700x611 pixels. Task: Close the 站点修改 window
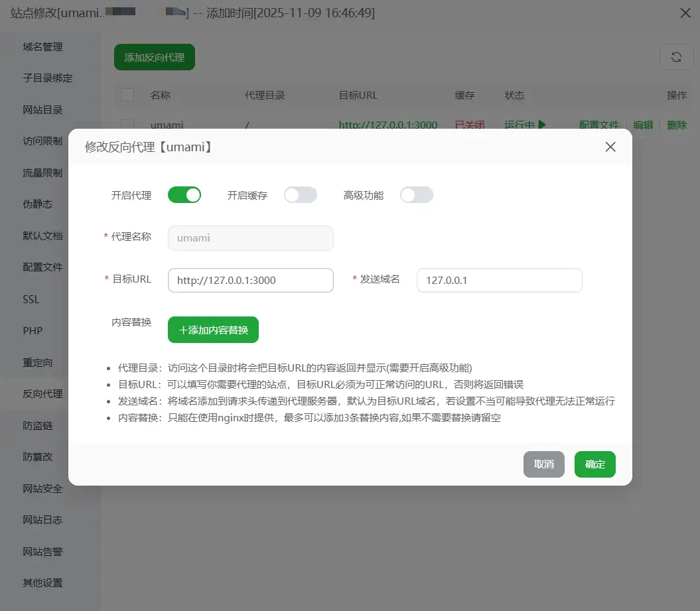pos(685,13)
